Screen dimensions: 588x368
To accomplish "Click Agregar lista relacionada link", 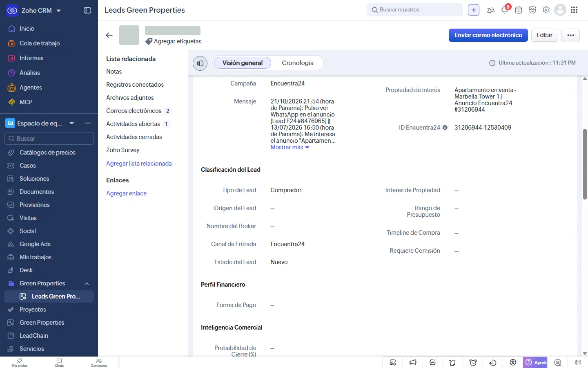I will pos(139,164).
